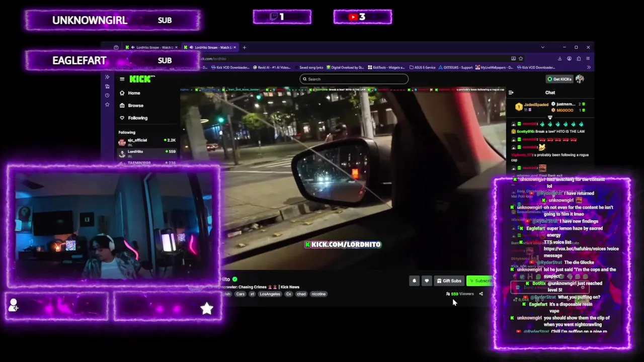644x362 pixels.
Task: Collapse the chat panel with arrow icon
Action: [511, 93]
